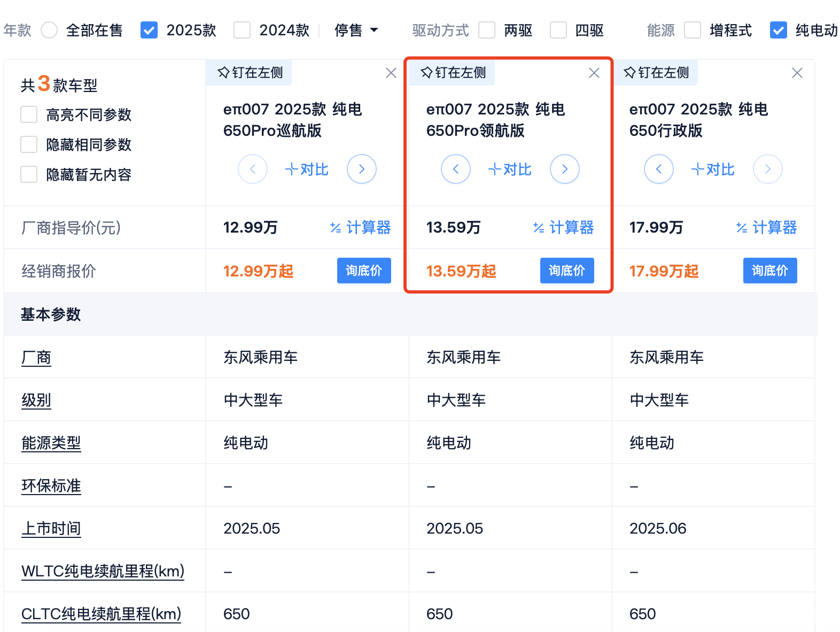Enable 隐藏暂无内容 checkbox

point(29,174)
